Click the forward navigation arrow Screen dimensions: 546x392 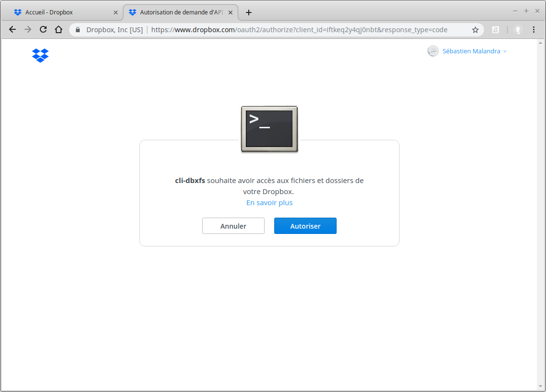[x=28, y=29]
